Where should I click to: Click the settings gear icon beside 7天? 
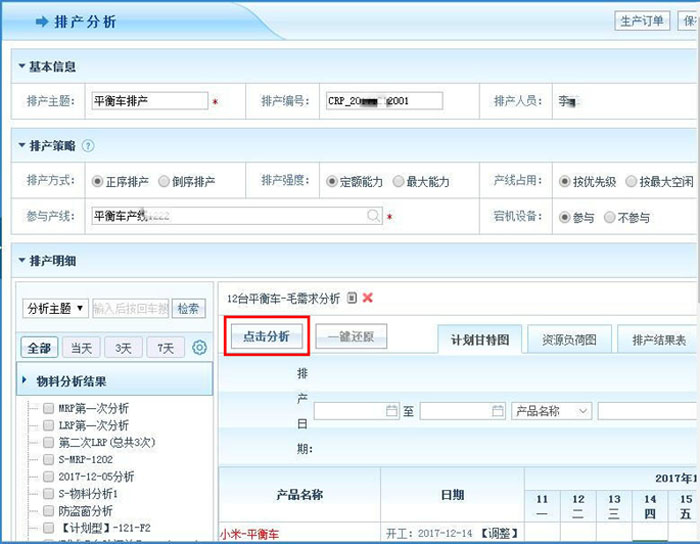[x=199, y=348]
